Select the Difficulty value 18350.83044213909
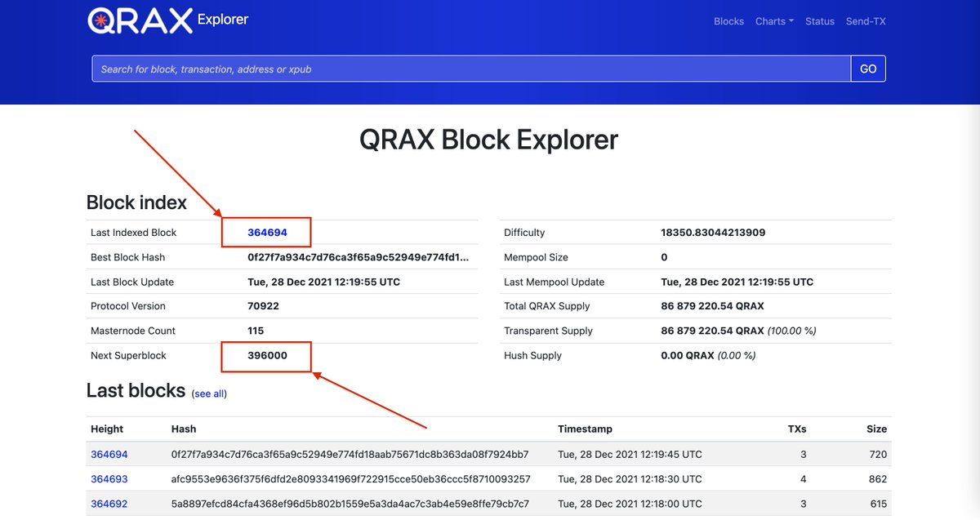The image size is (980, 520). (x=713, y=233)
